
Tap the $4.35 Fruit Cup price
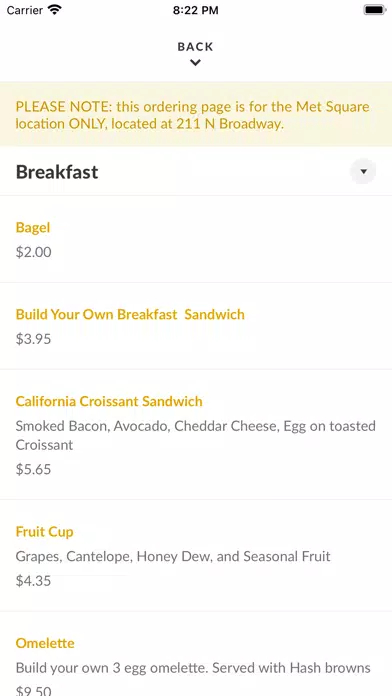[34, 581]
